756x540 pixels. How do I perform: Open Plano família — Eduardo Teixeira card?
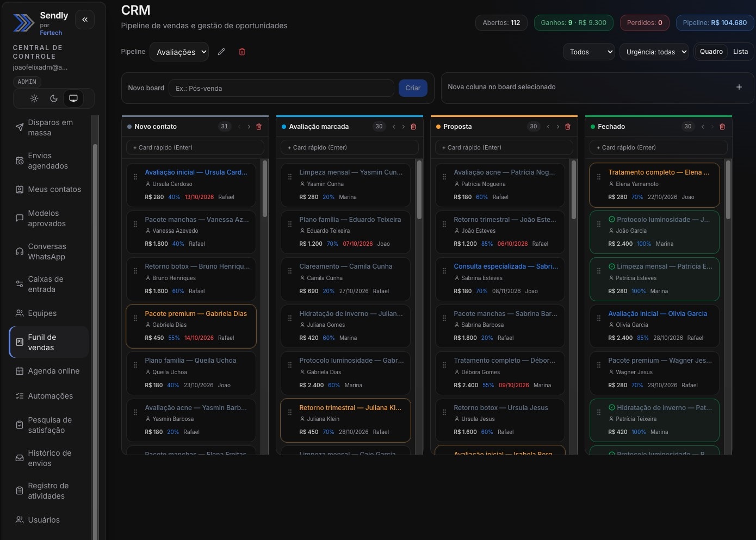(345, 232)
